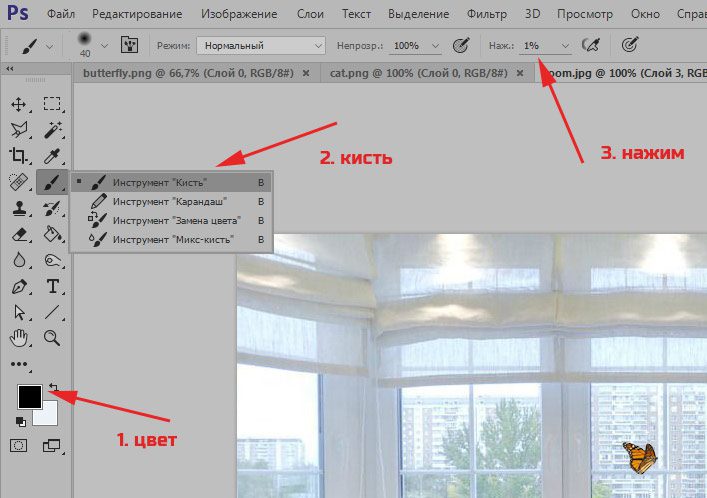Viewport: 707px width, 498px height.
Task: Select the Brush tool in the toolbox
Action: (52, 182)
